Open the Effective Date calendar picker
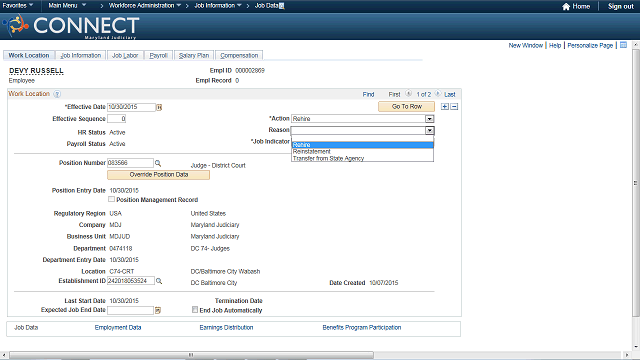The image size is (640, 360). point(159,107)
